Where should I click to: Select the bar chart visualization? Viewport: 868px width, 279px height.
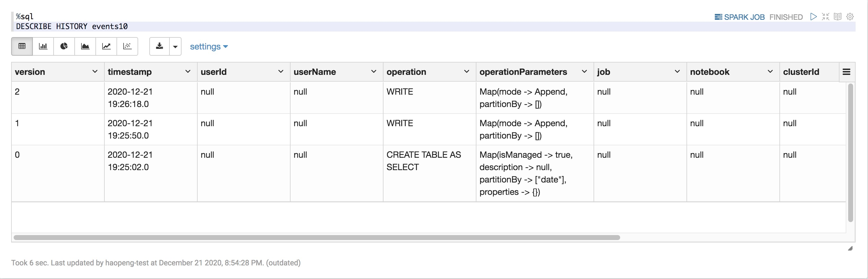point(43,46)
